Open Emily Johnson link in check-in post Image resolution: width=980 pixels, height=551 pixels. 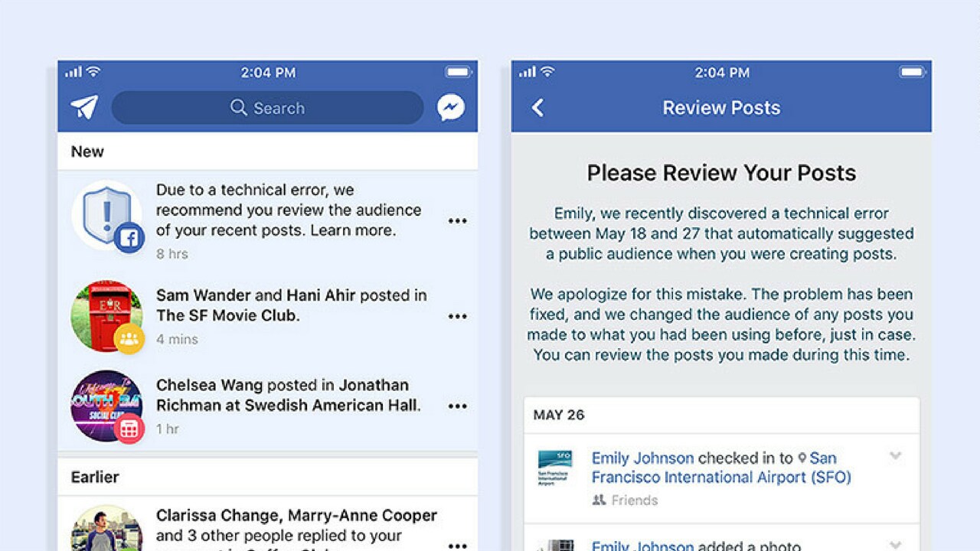(642, 458)
